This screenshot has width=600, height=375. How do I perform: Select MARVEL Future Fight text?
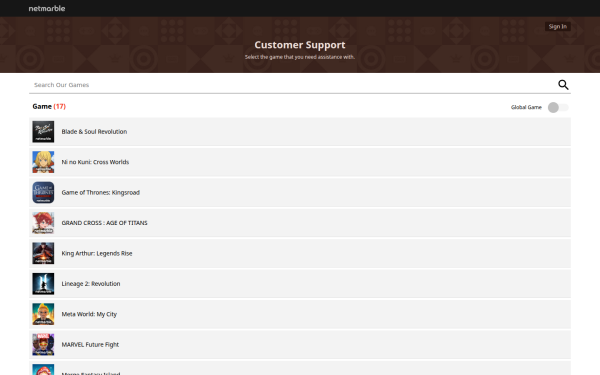[90, 344]
